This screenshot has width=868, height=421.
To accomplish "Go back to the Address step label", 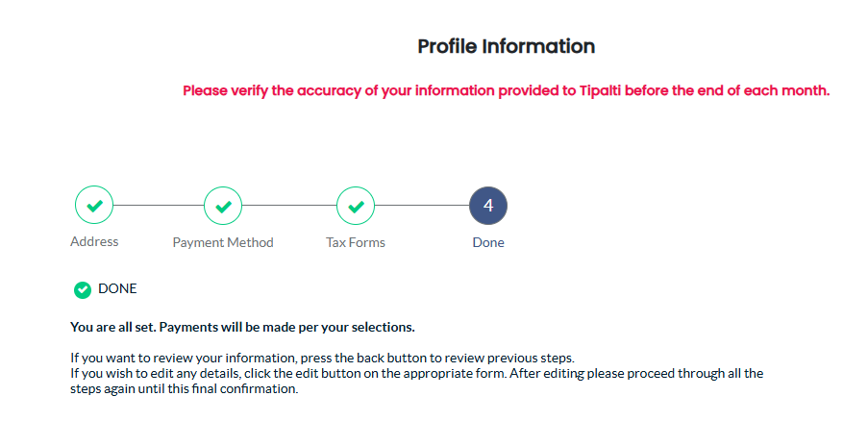I will pos(94,241).
